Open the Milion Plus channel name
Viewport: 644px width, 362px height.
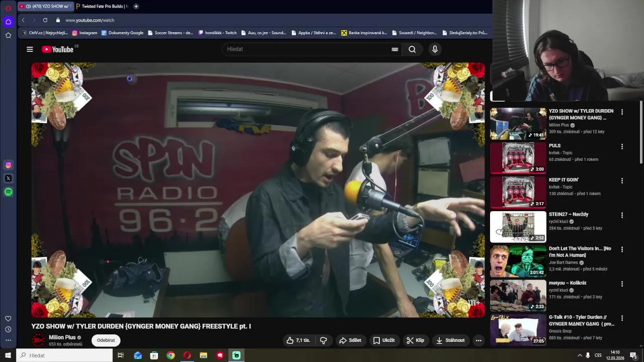click(62, 337)
